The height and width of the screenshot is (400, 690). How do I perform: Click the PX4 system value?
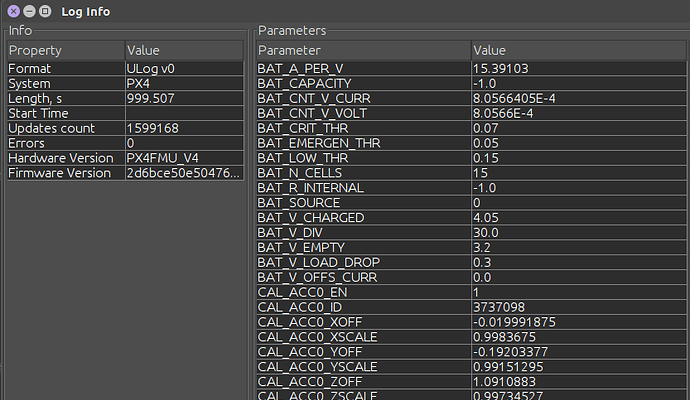184,84
